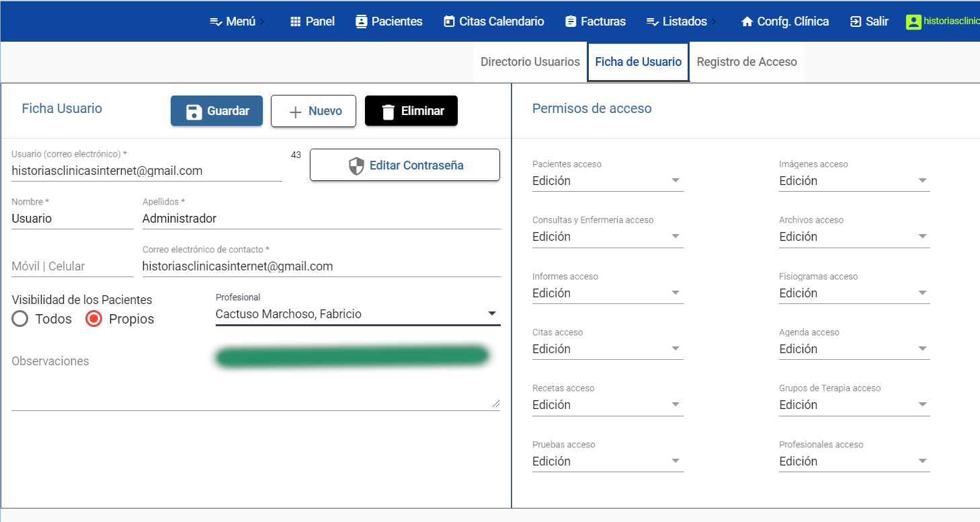Expand the Pacientes acceso dropdown

point(608,181)
